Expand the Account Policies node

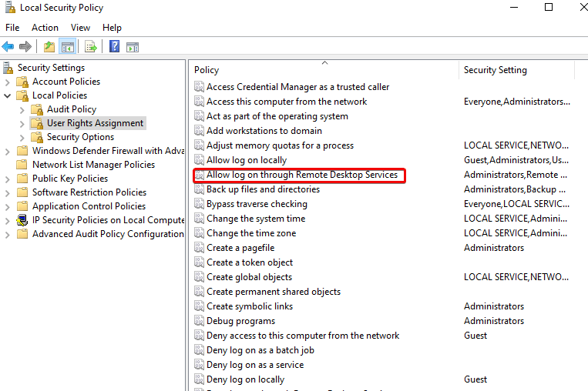[x=7, y=82]
